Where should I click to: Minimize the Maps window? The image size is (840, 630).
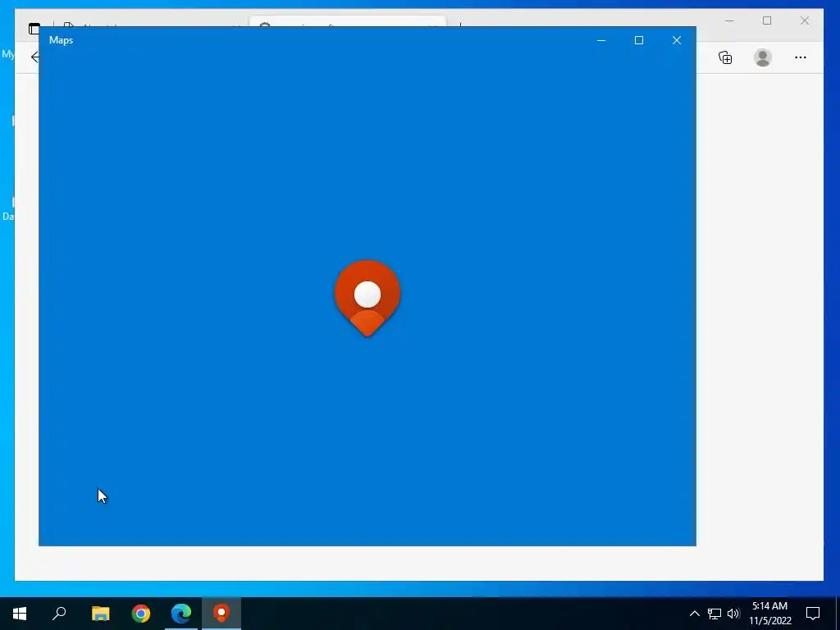pos(601,40)
